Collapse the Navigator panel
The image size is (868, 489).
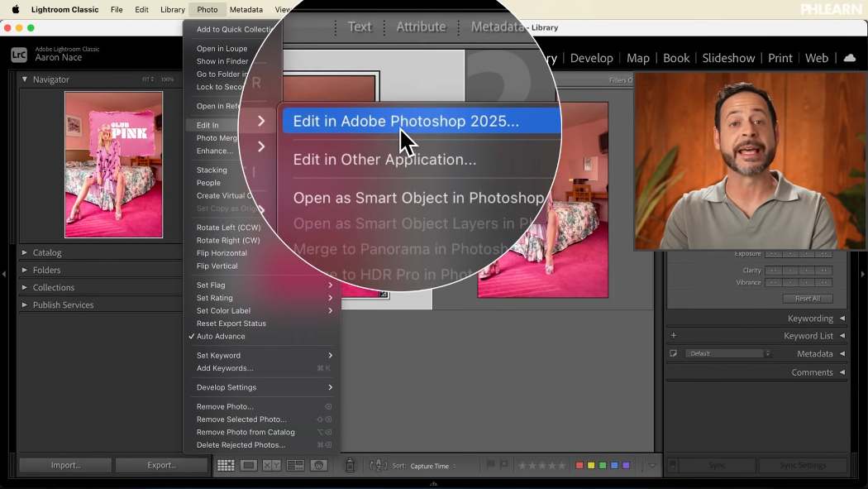click(x=24, y=79)
